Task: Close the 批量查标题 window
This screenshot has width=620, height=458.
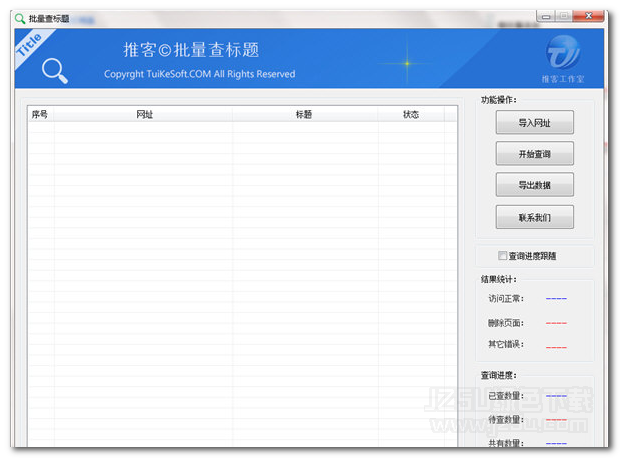Action: [x=588, y=16]
